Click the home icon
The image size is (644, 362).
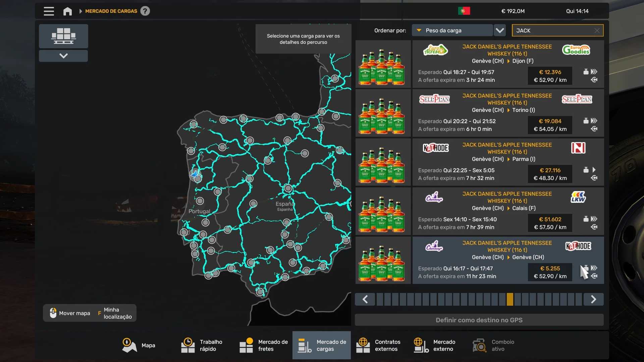click(x=67, y=11)
